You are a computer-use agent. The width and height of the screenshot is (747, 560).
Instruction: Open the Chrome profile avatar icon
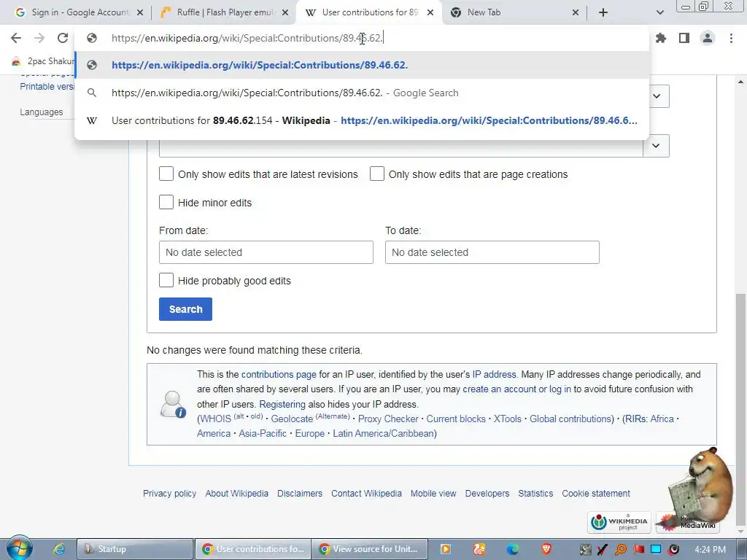(x=708, y=38)
